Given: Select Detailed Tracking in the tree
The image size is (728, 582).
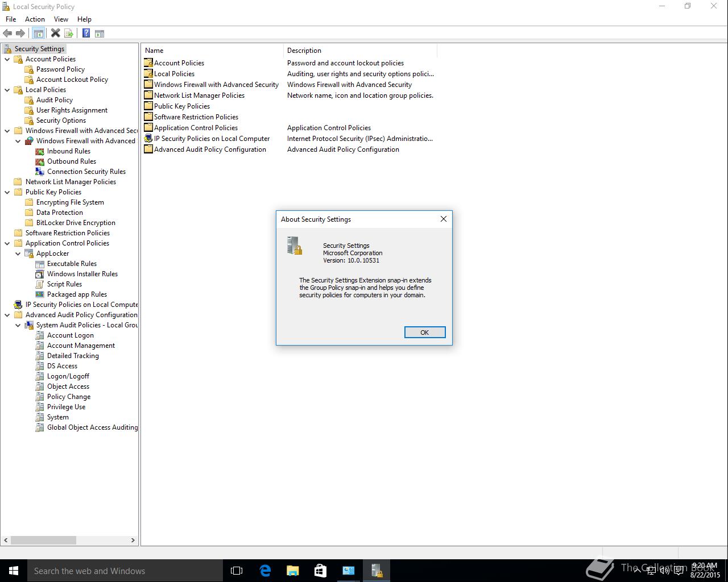Looking at the screenshot, I should point(73,356).
